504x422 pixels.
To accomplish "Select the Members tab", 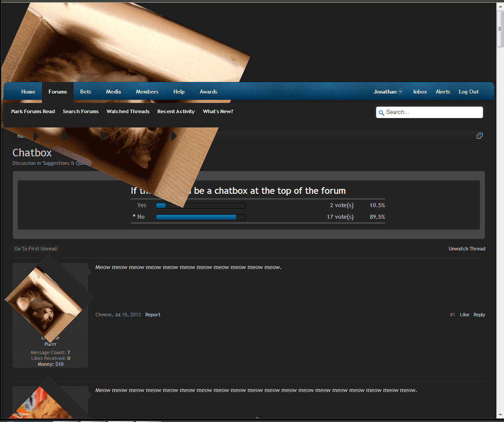I will point(147,92).
